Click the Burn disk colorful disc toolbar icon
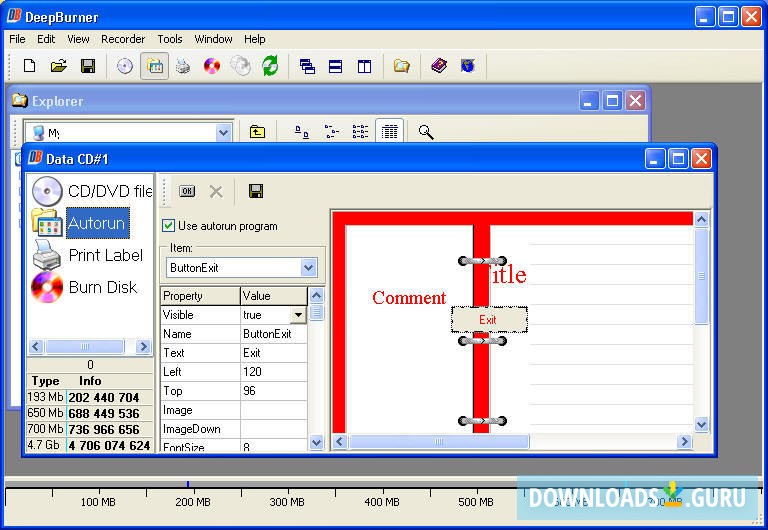Viewport: 768px width, 530px height. tap(212, 66)
